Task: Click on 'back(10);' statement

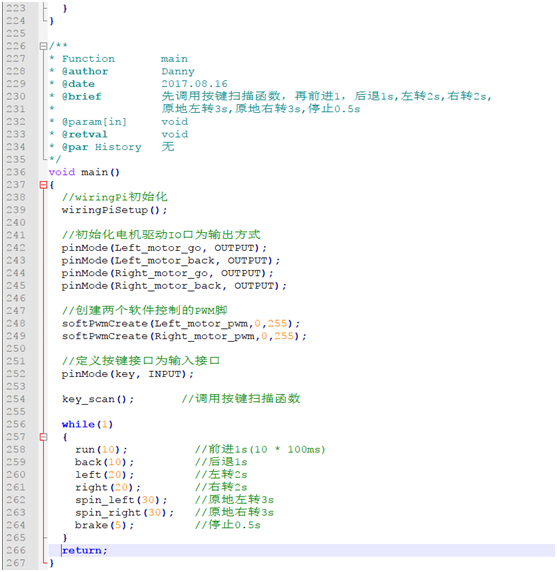Action: click(x=104, y=463)
